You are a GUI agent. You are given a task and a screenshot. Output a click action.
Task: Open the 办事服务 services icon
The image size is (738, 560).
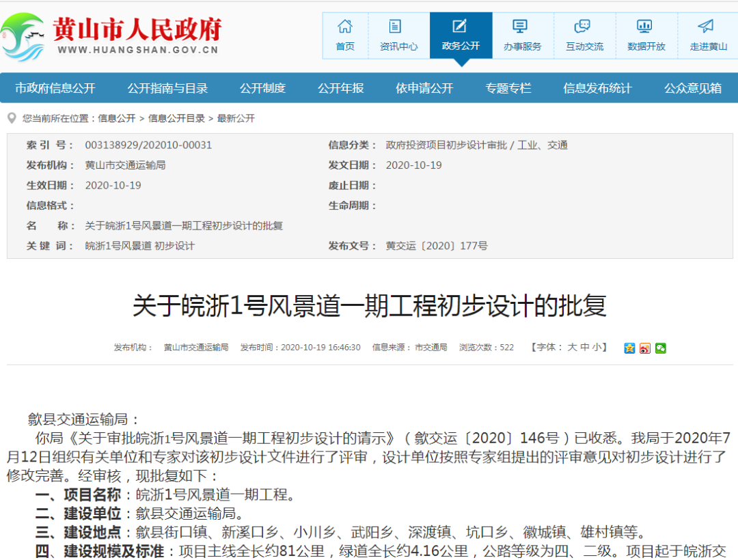click(521, 27)
